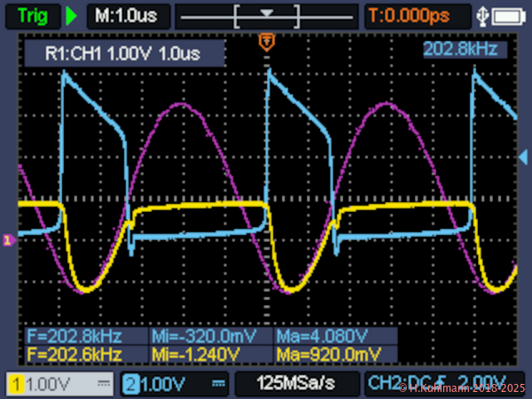Select the 125MSa/s sample rate field
The width and height of the screenshot is (532, 399).
pyautogui.click(x=295, y=384)
